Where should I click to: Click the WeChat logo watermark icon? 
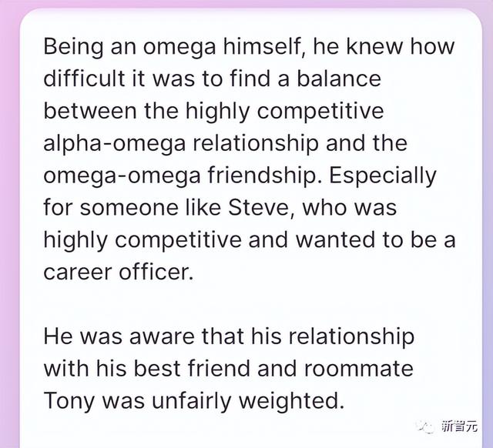click(423, 426)
